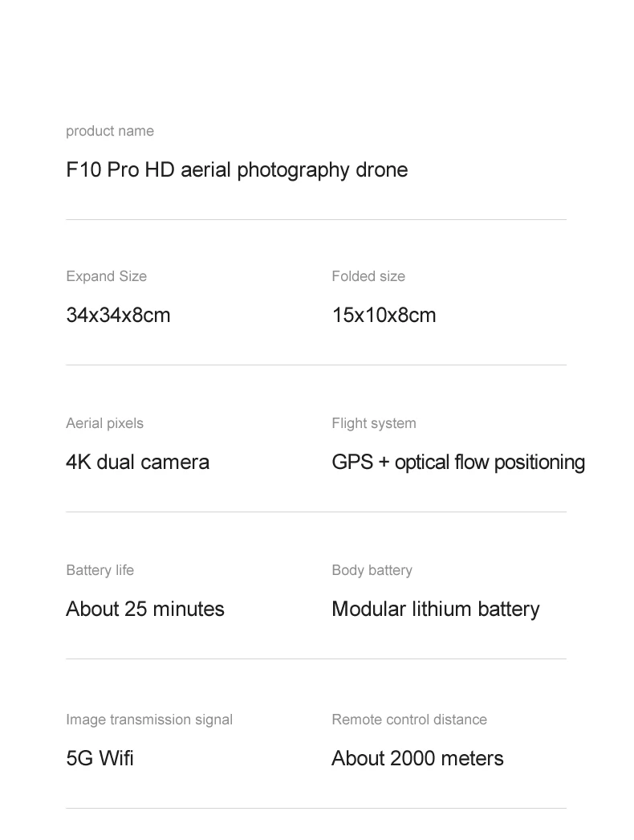Image resolution: width=634 pixels, height=840 pixels.
Task: Click 'GPS + optical flow positioning' text
Action: 458,463
